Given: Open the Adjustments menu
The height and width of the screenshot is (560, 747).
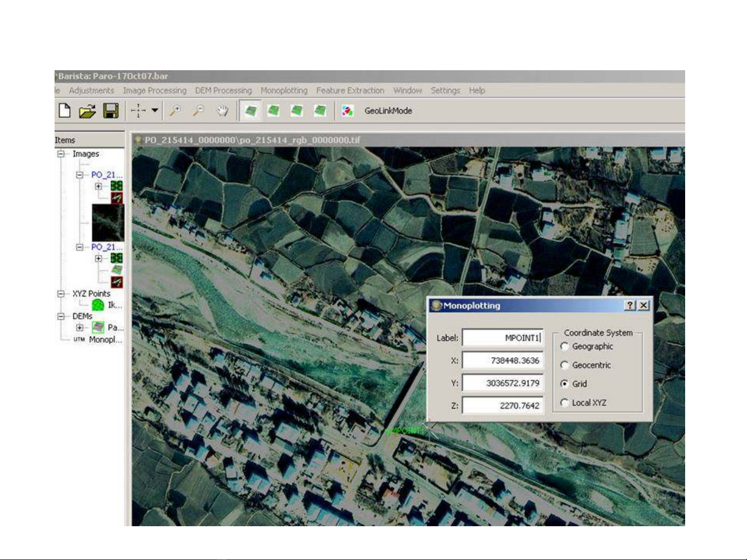Looking at the screenshot, I should coord(91,90).
